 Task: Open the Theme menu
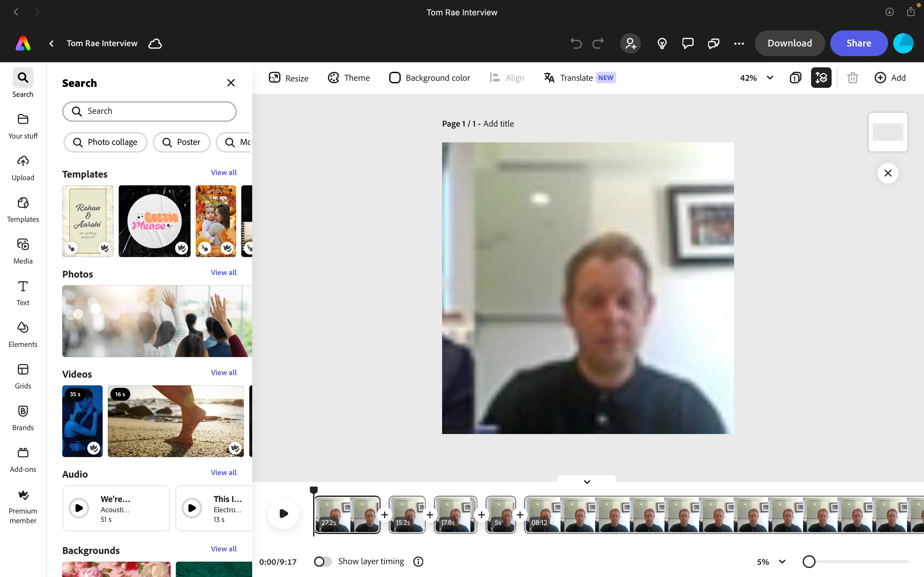click(x=349, y=78)
